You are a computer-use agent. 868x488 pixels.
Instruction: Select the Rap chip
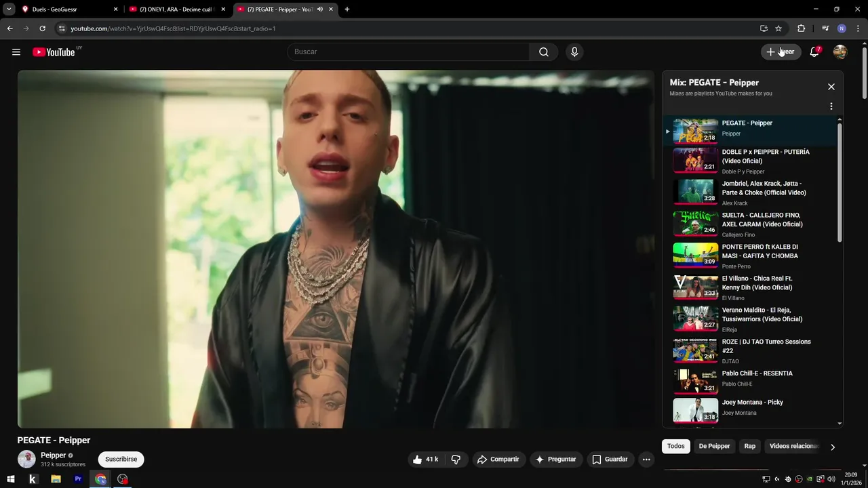pos(750,447)
